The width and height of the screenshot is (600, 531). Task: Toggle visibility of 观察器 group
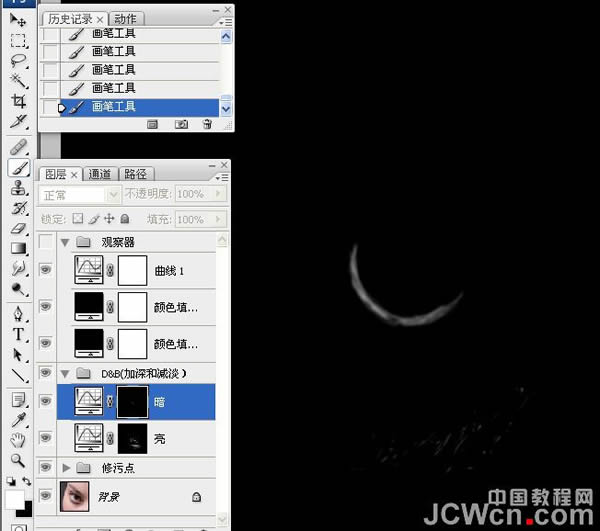(46, 242)
